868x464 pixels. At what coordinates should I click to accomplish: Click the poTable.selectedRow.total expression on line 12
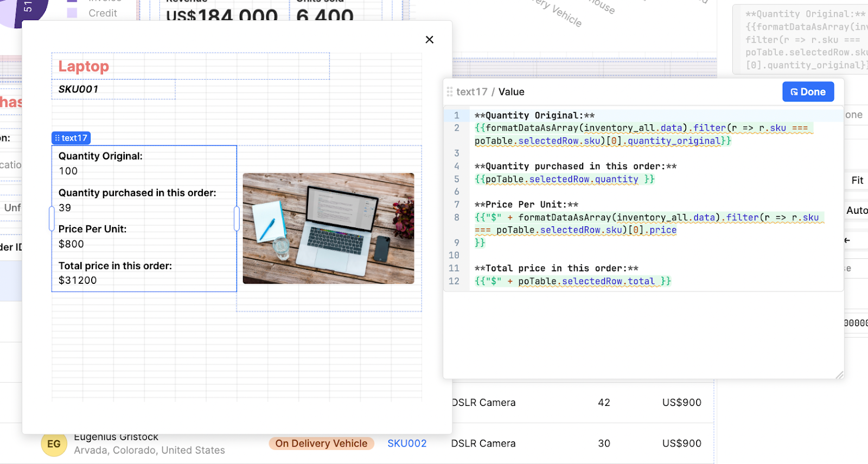[573, 281]
